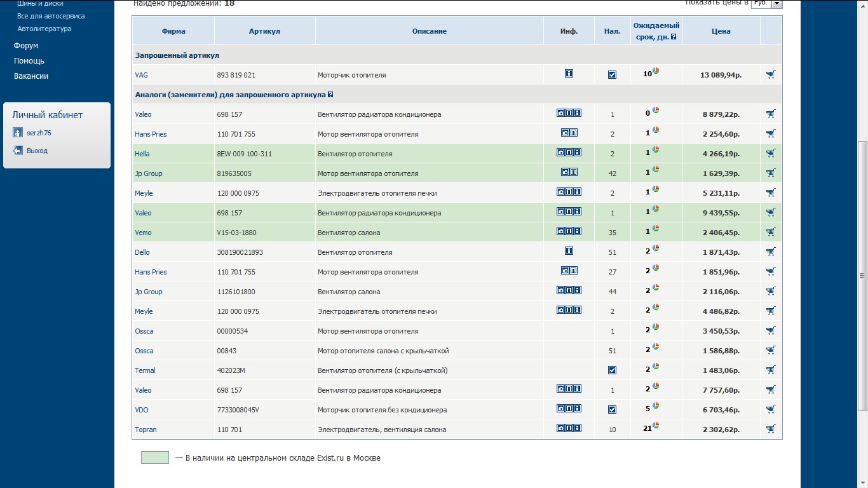The image size is (868, 488).
Task: Sort by the Артикул column header
Action: click(264, 31)
